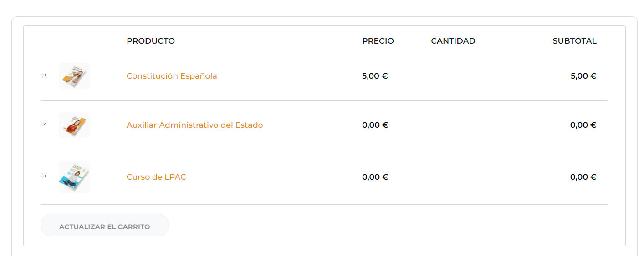The width and height of the screenshot is (644, 256).
Task: Click the Actualizar el carrito button
Action: pyautogui.click(x=105, y=225)
